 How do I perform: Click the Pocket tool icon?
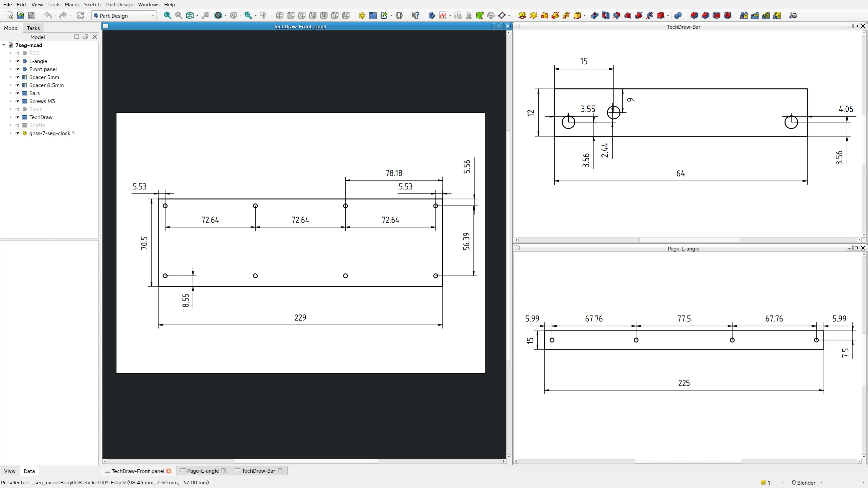click(x=595, y=15)
